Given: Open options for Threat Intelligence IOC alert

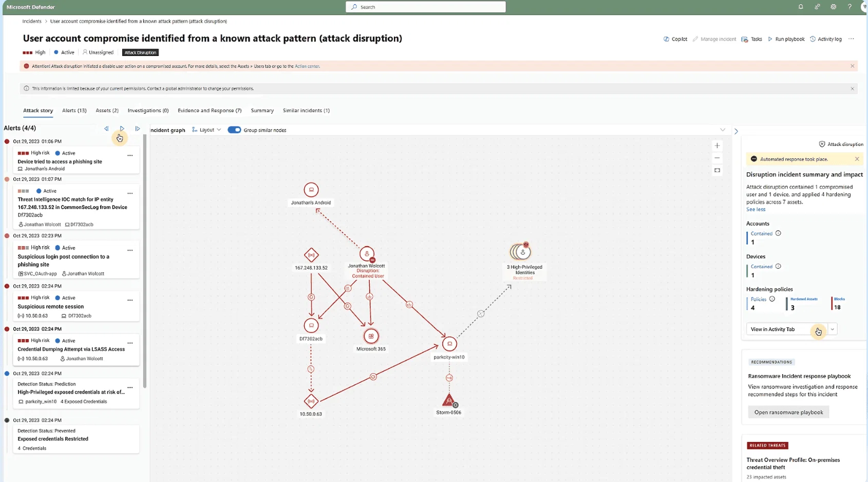Looking at the screenshot, I should [130, 193].
